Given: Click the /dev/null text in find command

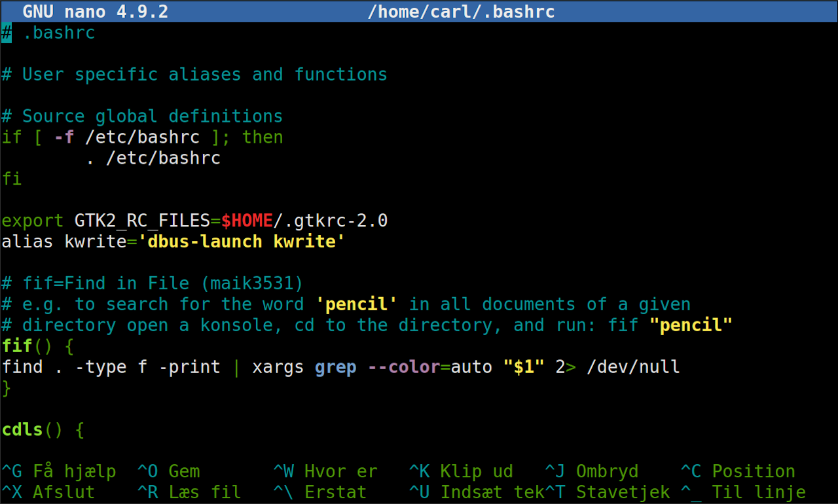Looking at the screenshot, I should coord(633,367).
